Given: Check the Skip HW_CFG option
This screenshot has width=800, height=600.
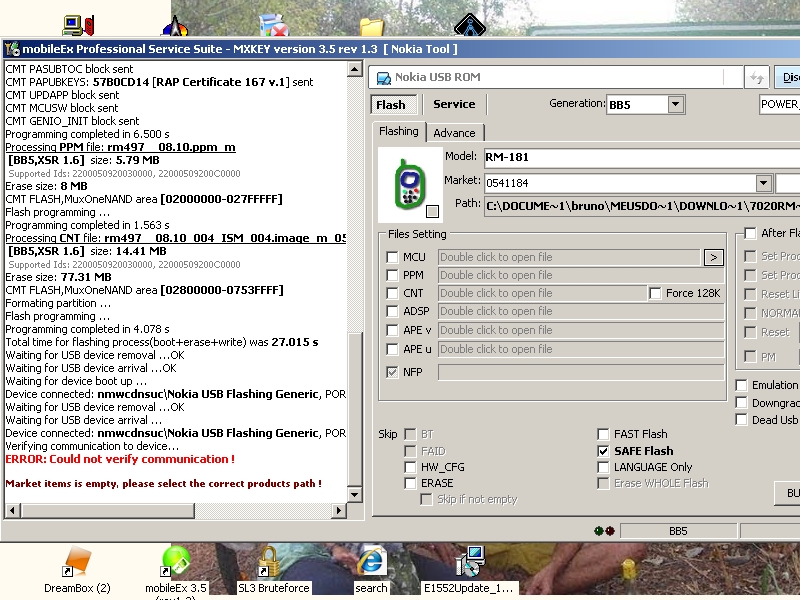Looking at the screenshot, I should pos(410,467).
